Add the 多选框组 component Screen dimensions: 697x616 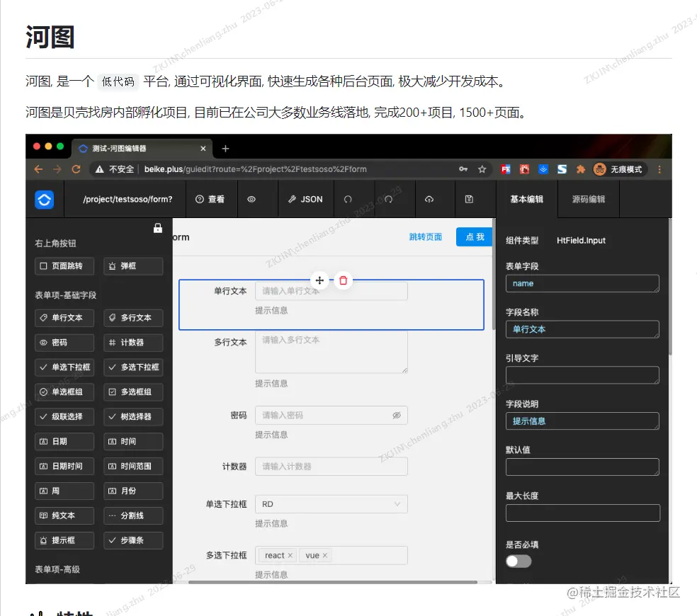tap(133, 392)
